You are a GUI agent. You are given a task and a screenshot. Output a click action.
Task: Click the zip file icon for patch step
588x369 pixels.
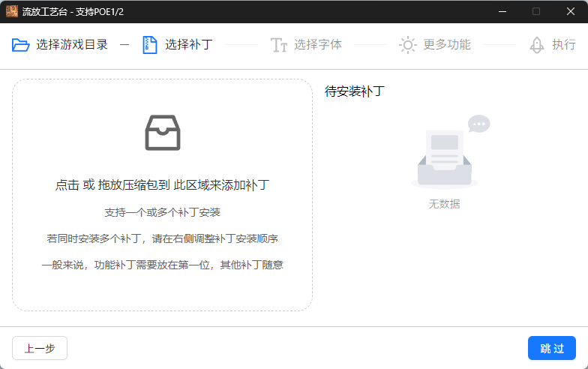(150, 45)
